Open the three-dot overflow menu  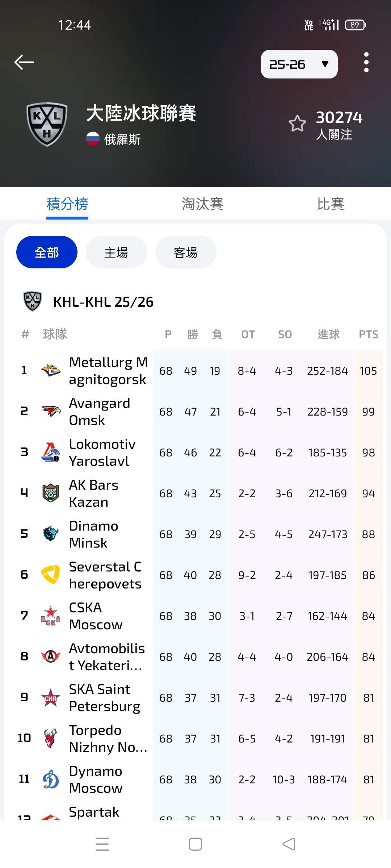[x=366, y=62]
